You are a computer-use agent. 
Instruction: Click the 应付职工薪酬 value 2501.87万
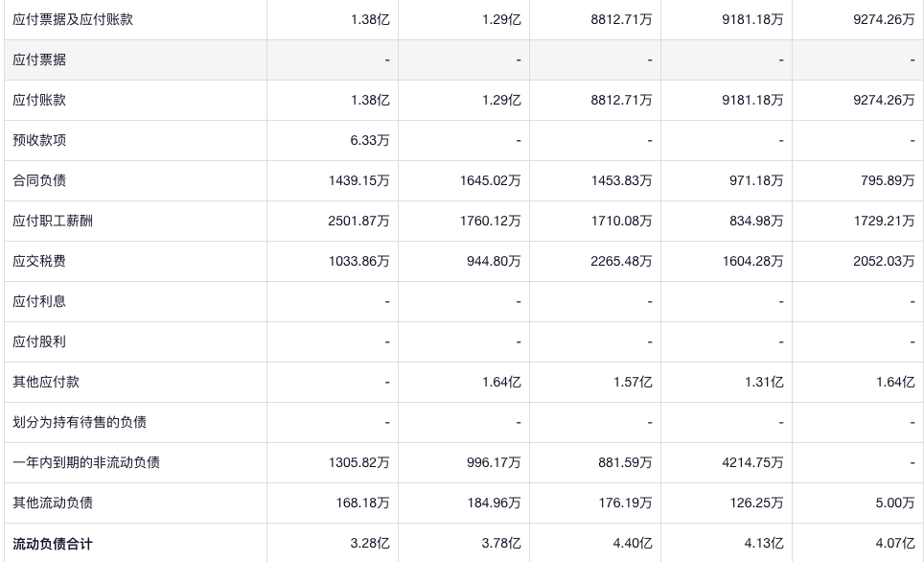(x=358, y=221)
